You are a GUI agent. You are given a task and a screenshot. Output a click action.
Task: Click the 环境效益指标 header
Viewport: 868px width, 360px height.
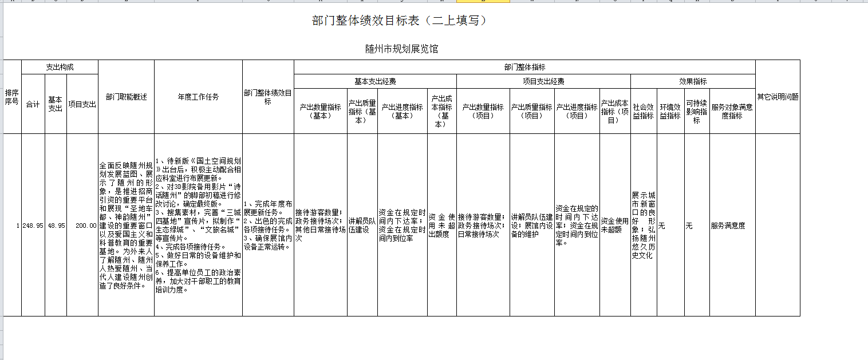(670, 111)
